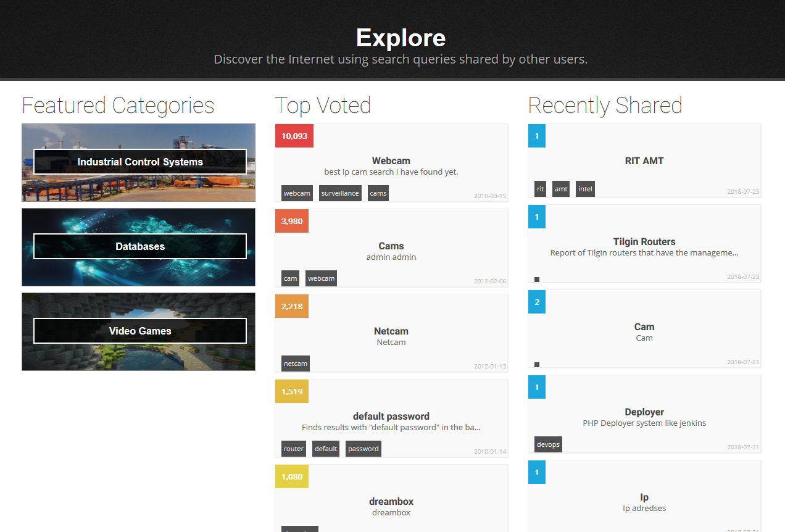The image size is (785, 532).
Task: Click the 'best ip cam search' description
Action: coord(391,172)
